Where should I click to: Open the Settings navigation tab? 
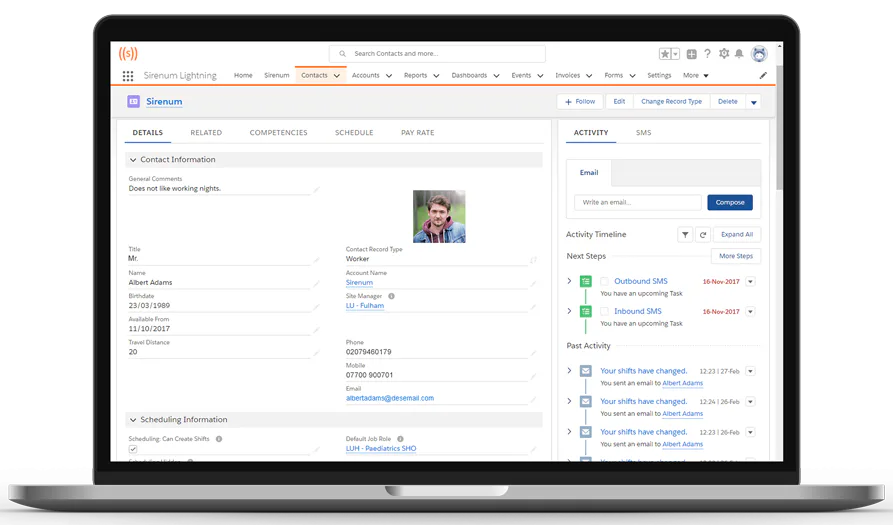pos(659,76)
